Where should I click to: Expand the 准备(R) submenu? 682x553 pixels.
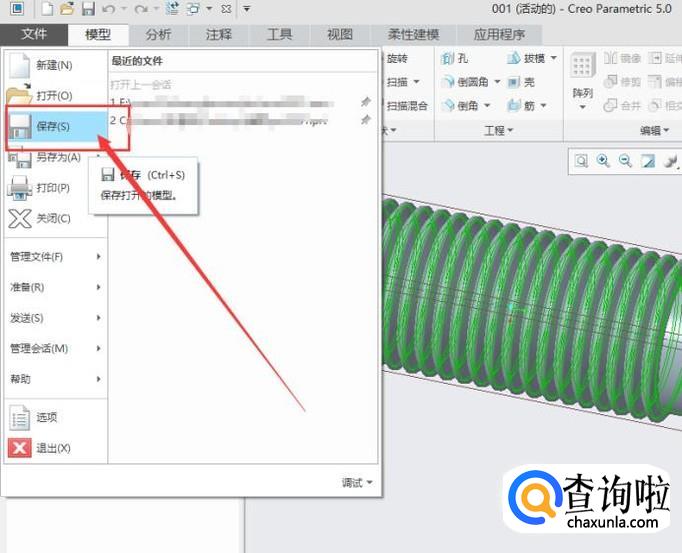coord(55,287)
